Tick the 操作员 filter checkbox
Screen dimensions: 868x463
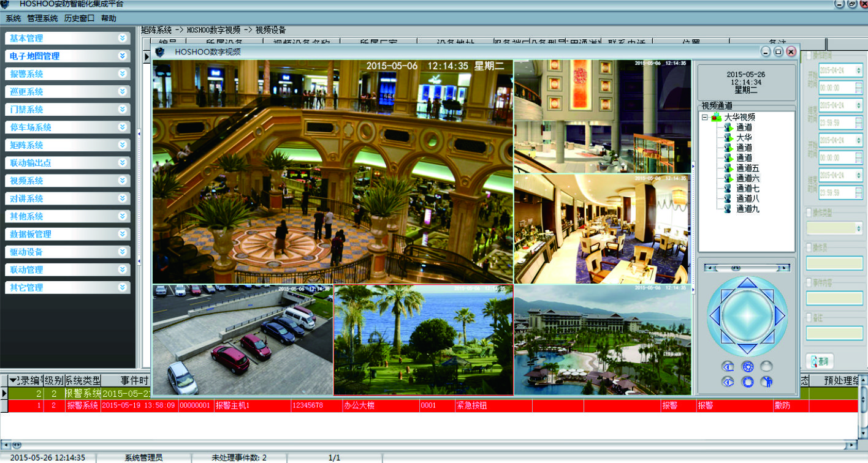point(809,247)
